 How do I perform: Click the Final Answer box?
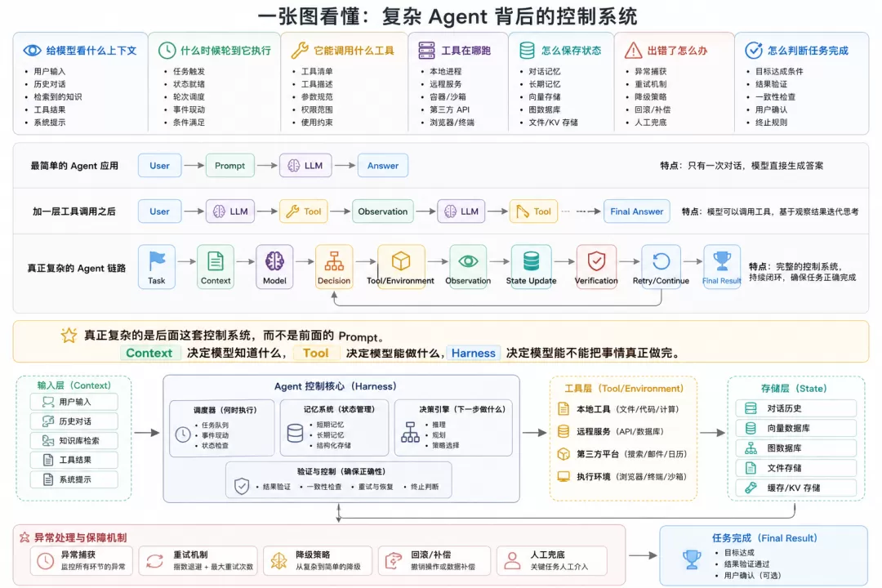coord(637,212)
